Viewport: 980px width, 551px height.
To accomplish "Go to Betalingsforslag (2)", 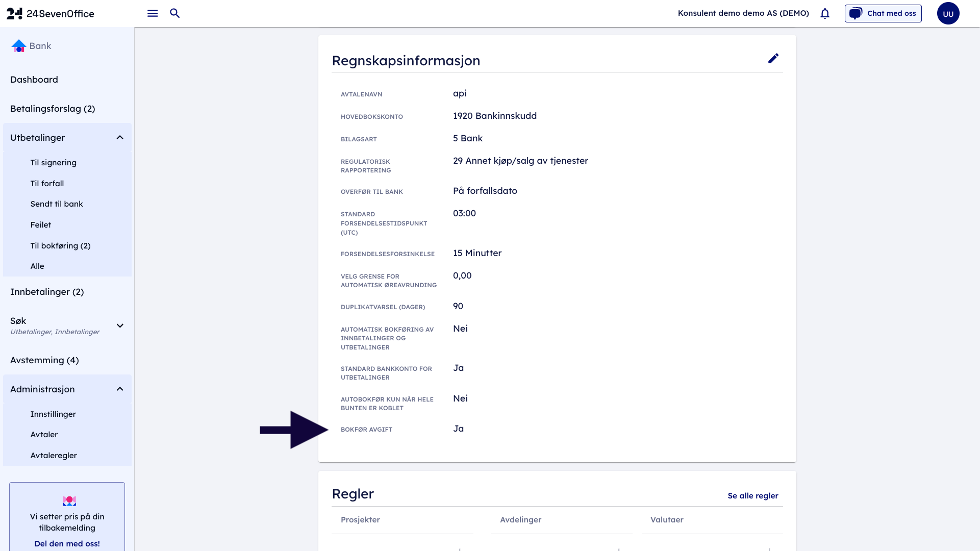I will [53, 109].
